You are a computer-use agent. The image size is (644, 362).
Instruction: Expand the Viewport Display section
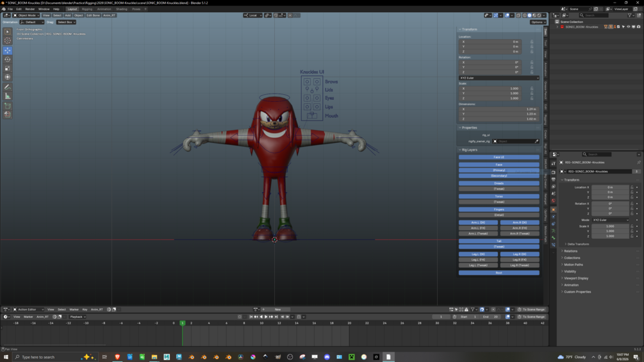pyautogui.click(x=576, y=278)
